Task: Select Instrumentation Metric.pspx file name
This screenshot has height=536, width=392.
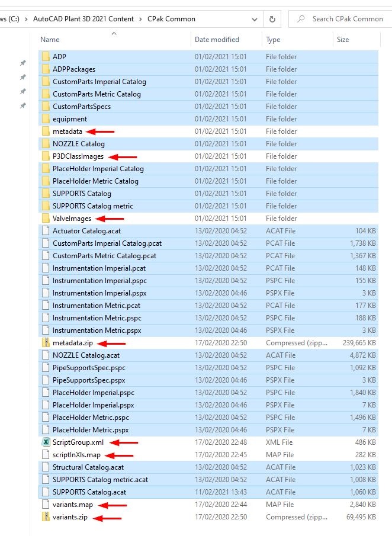Action: click(x=97, y=330)
